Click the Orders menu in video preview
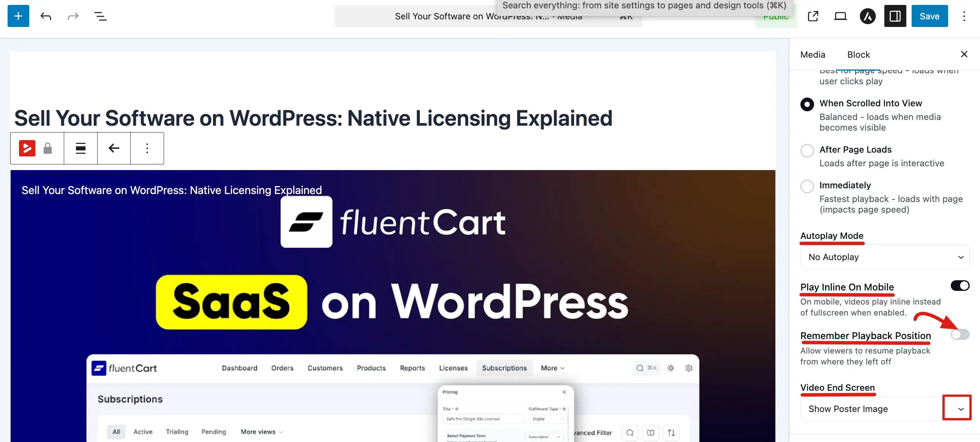 click(282, 368)
